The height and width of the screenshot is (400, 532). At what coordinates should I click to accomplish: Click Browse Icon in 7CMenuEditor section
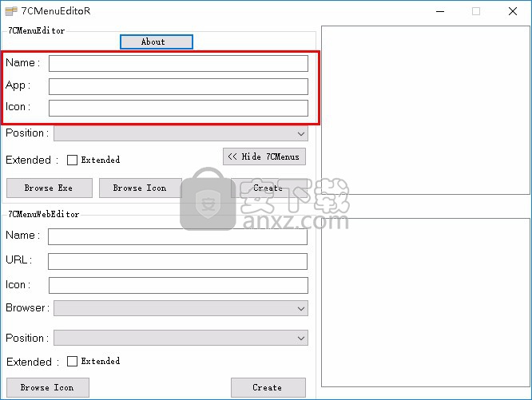tap(140, 188)
